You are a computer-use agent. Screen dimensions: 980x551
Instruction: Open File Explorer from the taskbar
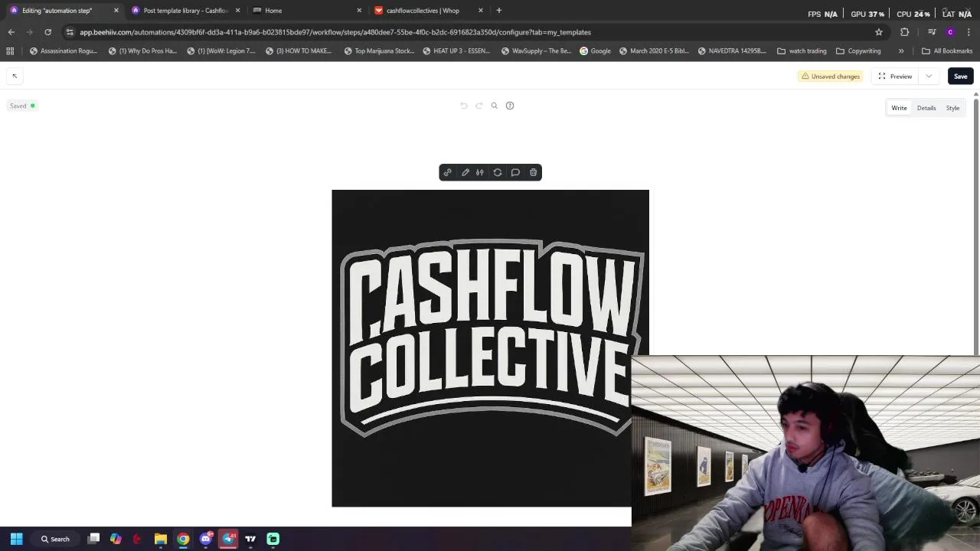click(x=161, y=539)
